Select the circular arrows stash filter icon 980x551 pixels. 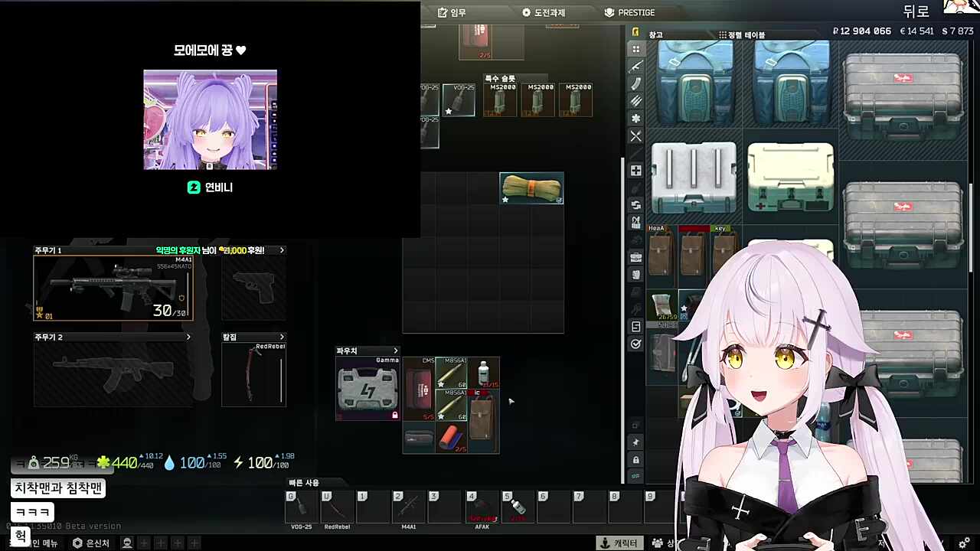pos(635,205)
